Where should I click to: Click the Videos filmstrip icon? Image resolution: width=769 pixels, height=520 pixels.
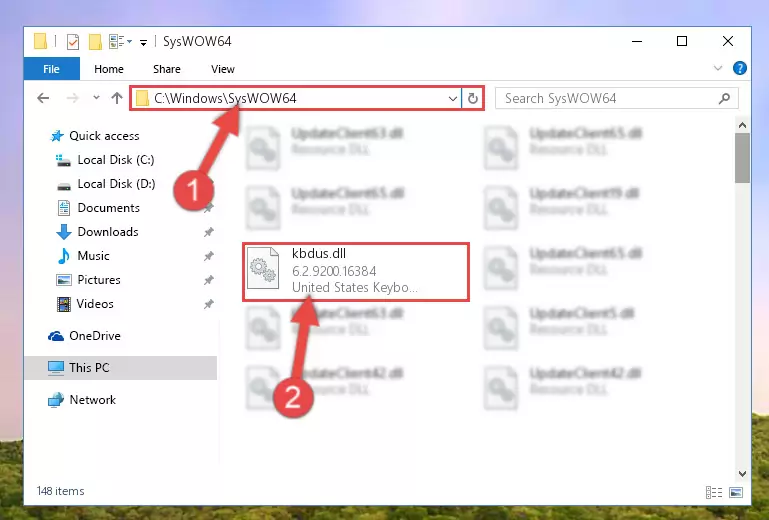pyautogui.click(x=64, y=304)
